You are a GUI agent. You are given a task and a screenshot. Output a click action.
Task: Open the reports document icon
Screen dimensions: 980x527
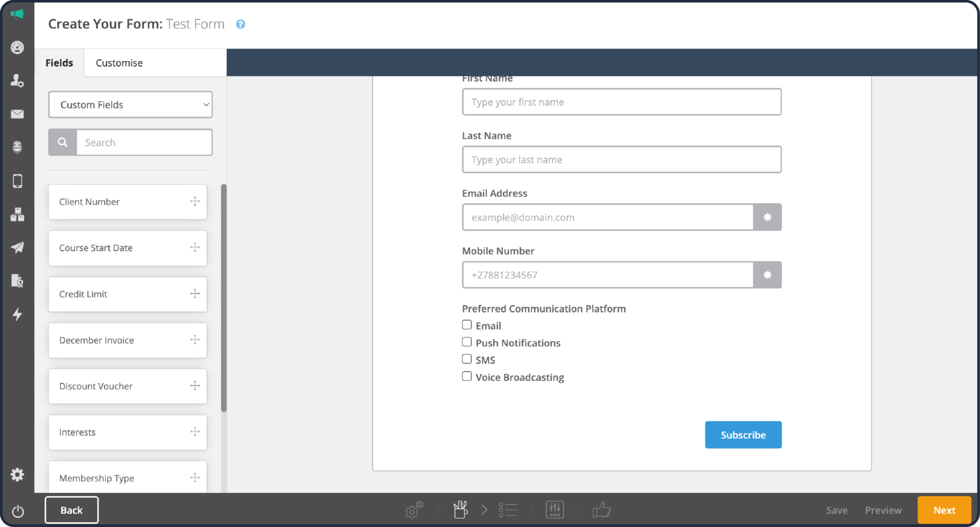tap(17, 281)
